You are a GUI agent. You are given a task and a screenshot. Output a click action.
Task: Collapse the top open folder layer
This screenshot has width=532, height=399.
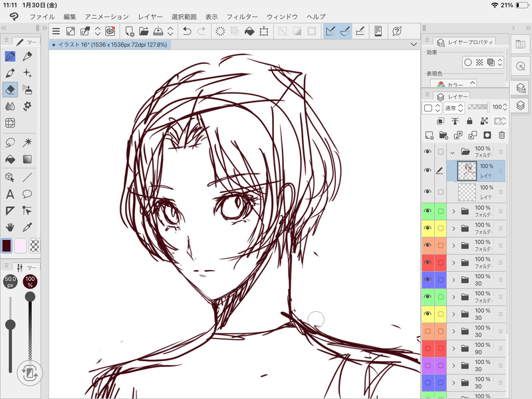pos(452,153)
